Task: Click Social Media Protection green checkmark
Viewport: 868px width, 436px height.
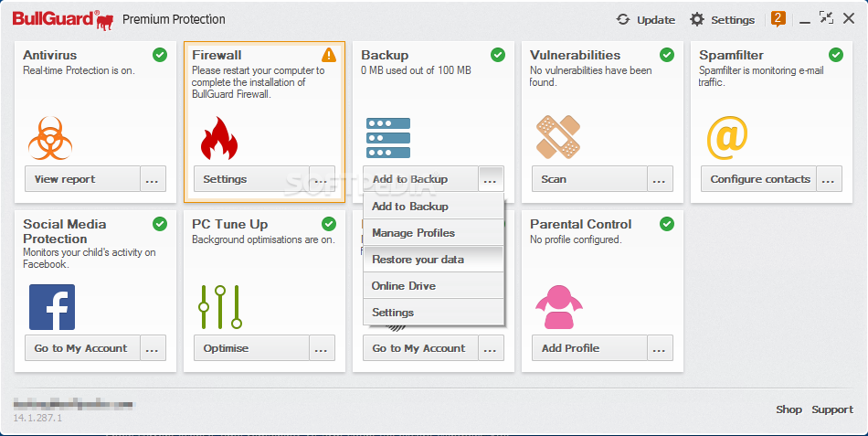Action: coord(160,223)
